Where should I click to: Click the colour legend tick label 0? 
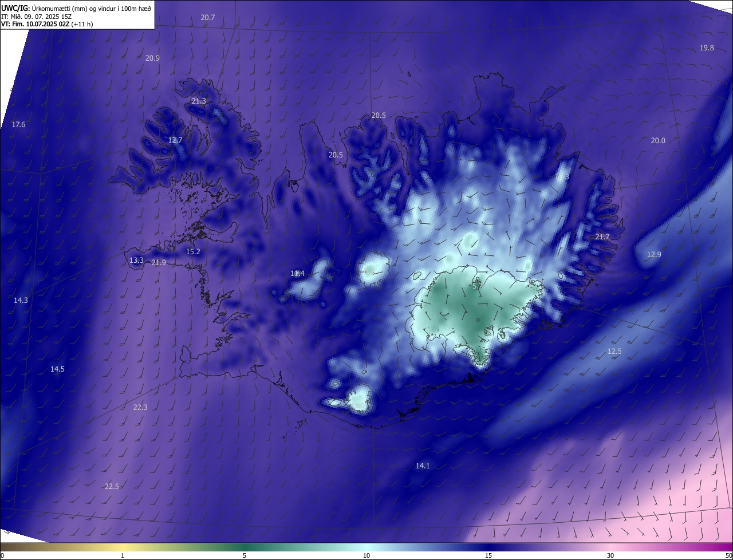click(x=2, y=556)
